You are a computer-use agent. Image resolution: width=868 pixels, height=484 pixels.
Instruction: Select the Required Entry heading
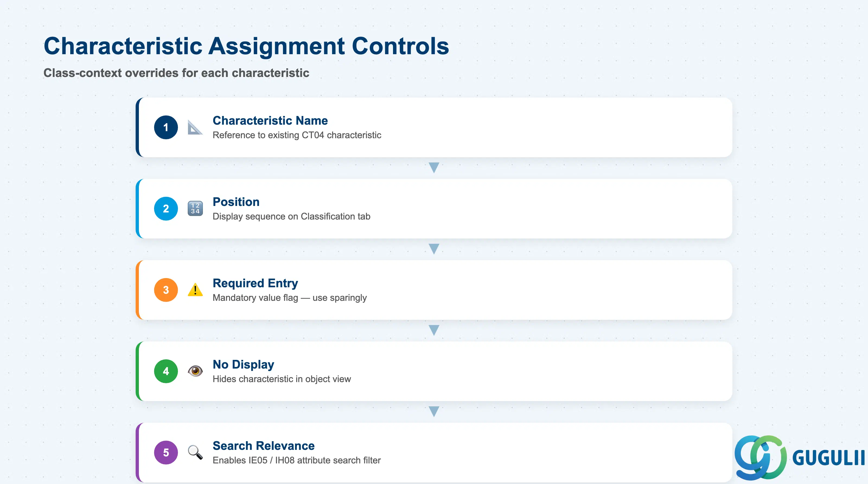(255, 283)
